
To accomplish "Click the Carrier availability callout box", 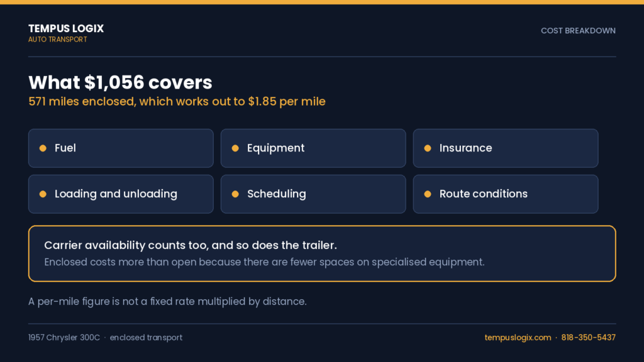I will tap(322, 254).
